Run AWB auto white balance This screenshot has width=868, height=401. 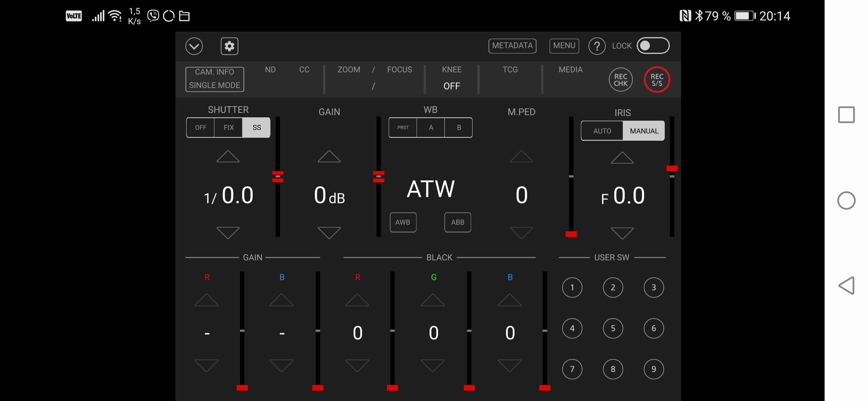403,222
